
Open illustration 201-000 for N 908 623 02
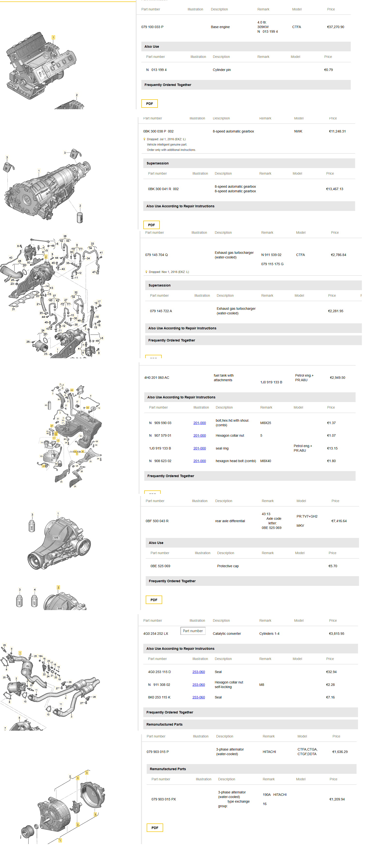(x=200, y=461)
